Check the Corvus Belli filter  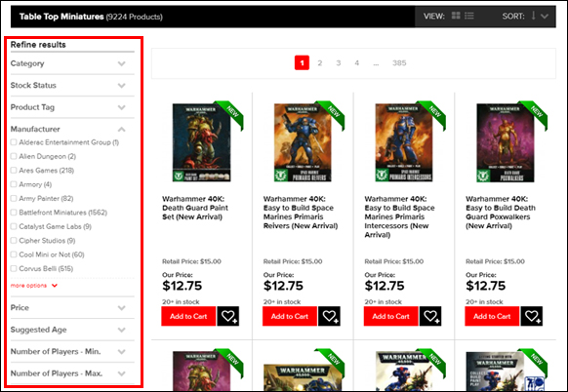coord(14,268)
